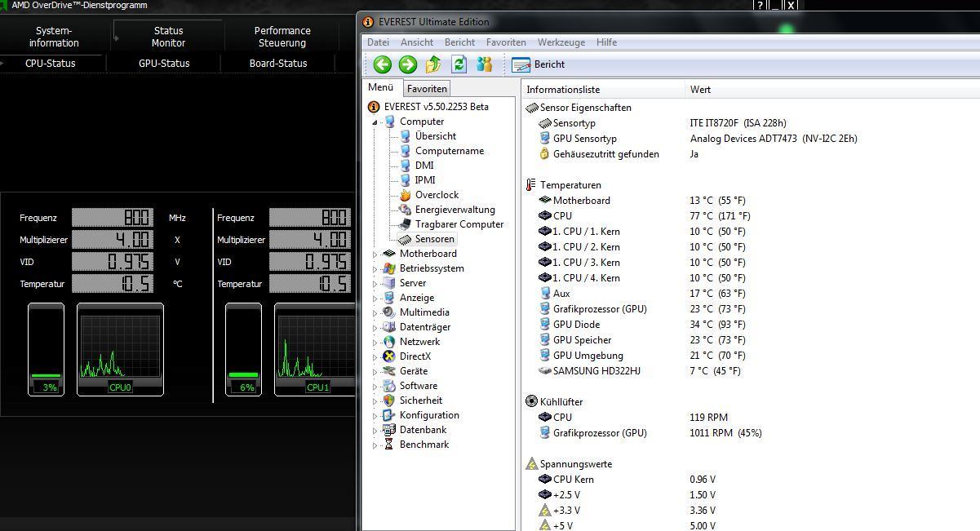
Task: Click the Kühllüfter fan section icon
Action: pyautogui.click(x=532, y=401)
